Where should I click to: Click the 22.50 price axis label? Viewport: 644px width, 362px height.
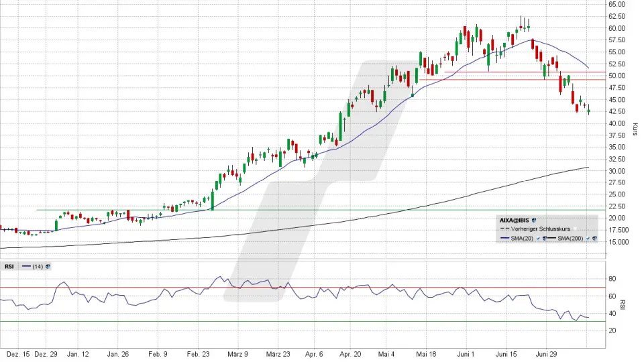(617, 206)
